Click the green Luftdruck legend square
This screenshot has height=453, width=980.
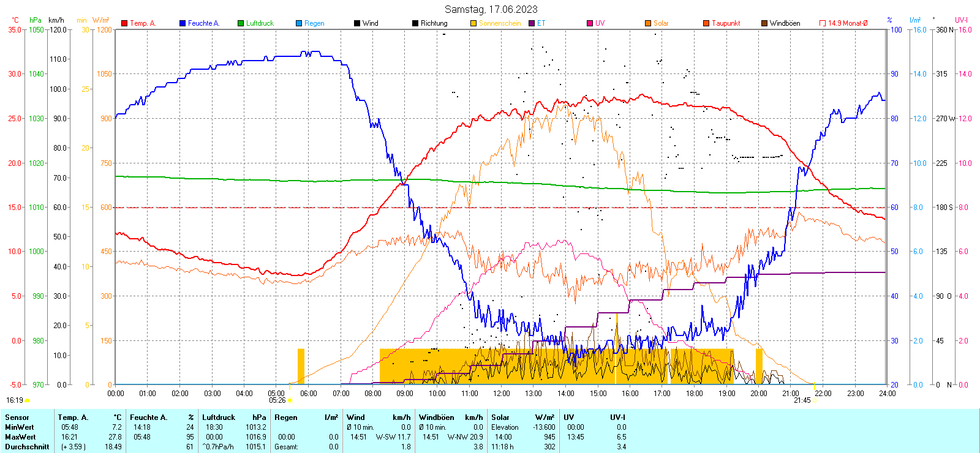tap(241, 23)
